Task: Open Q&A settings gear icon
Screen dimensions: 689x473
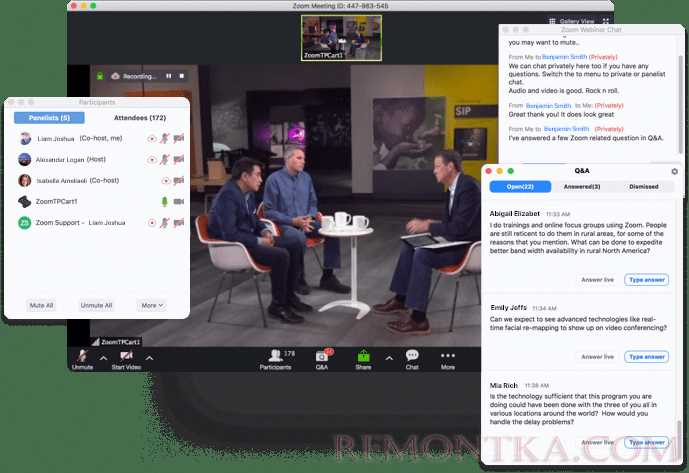Action: (674, 171)
